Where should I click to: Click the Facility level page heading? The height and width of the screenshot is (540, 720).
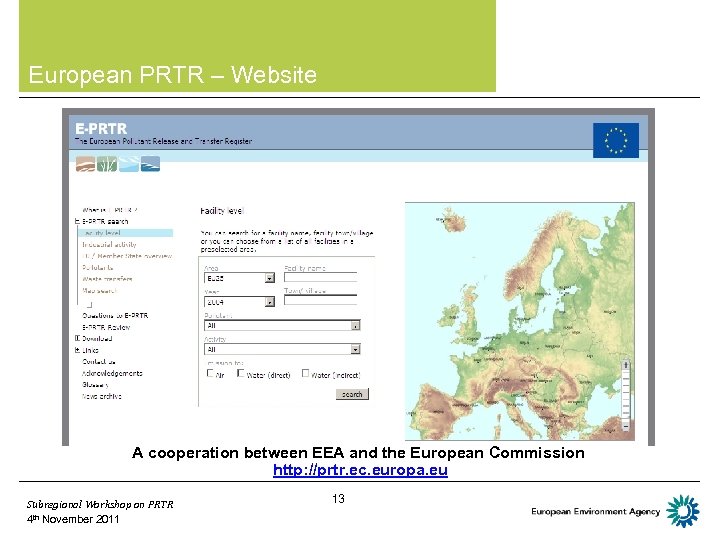coord(222,211)
